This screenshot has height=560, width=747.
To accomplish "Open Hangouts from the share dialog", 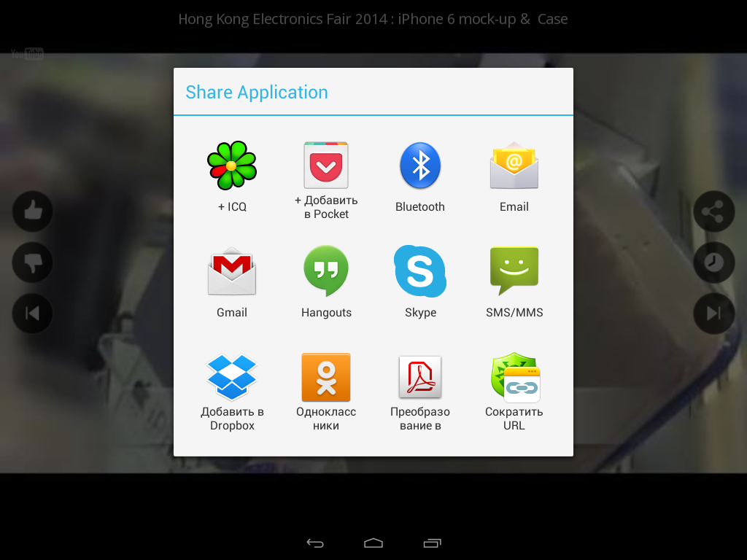I will [x=326, y=271].
